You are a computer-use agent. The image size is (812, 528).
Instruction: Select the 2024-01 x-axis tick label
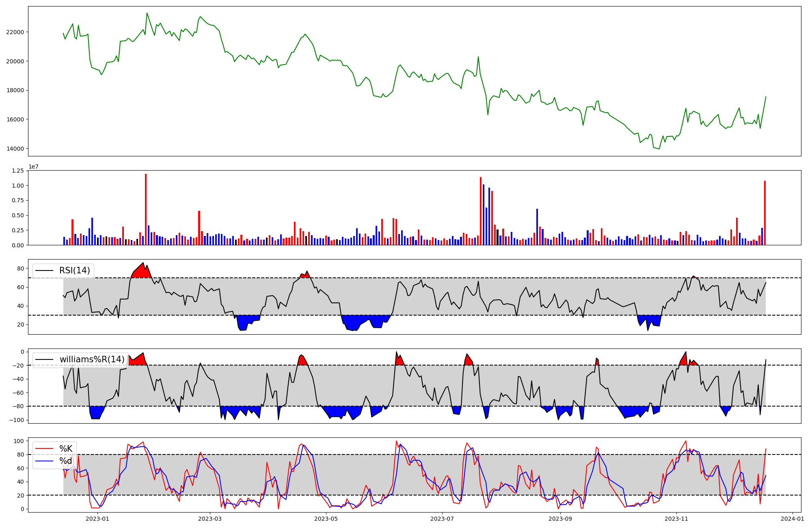(x=793, y=519)
